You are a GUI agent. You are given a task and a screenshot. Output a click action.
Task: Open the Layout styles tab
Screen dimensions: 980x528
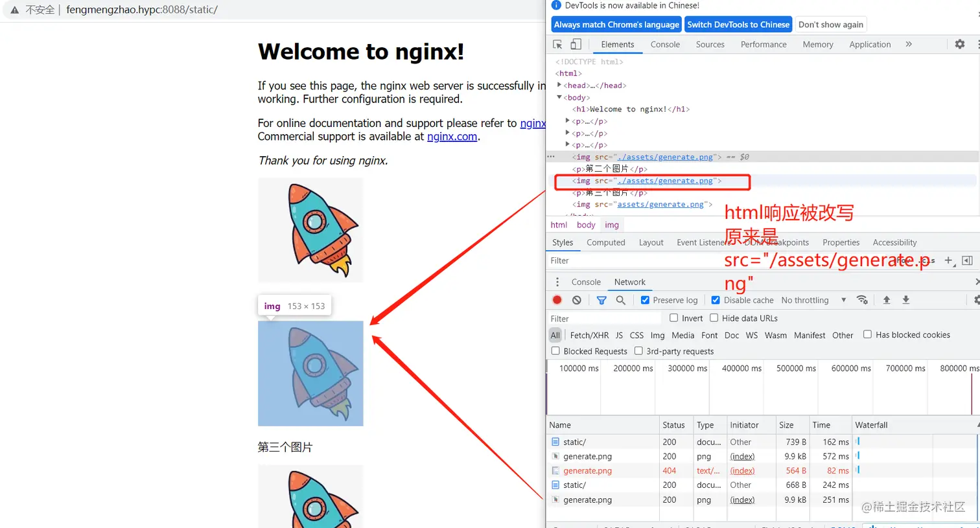point(651,242)
